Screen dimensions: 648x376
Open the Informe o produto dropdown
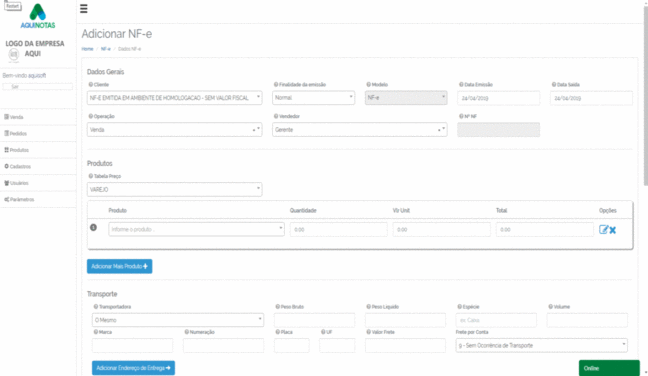(x=196, y=229)
